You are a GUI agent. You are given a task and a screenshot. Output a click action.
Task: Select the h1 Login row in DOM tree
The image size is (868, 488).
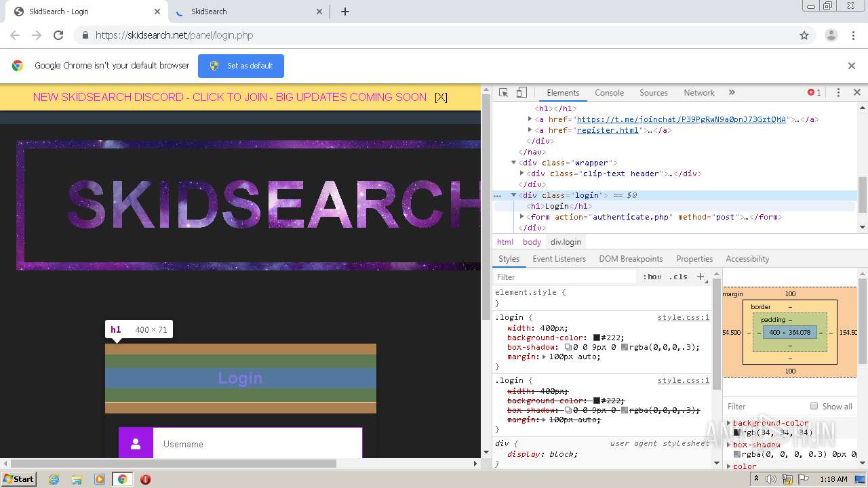674,206
